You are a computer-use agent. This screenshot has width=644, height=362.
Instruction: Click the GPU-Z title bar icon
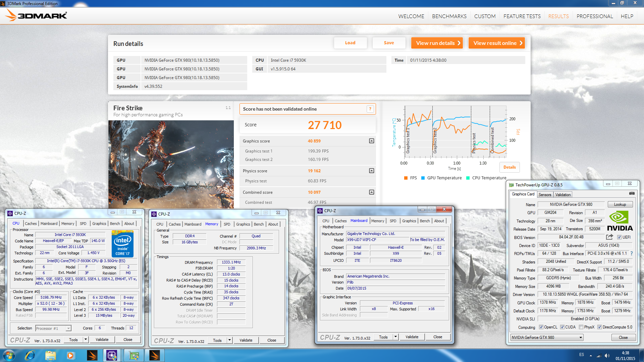click(x=512, y=185)
